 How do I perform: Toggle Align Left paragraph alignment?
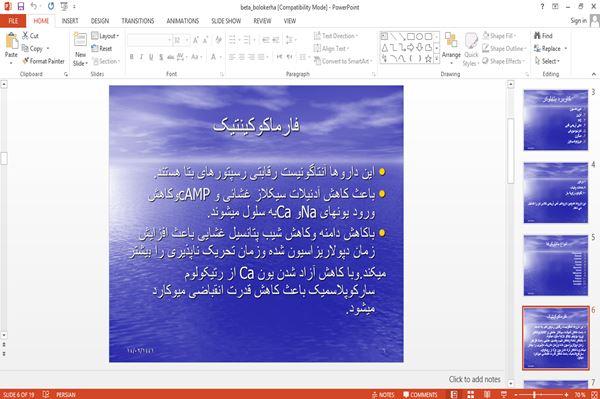point(232,57)
